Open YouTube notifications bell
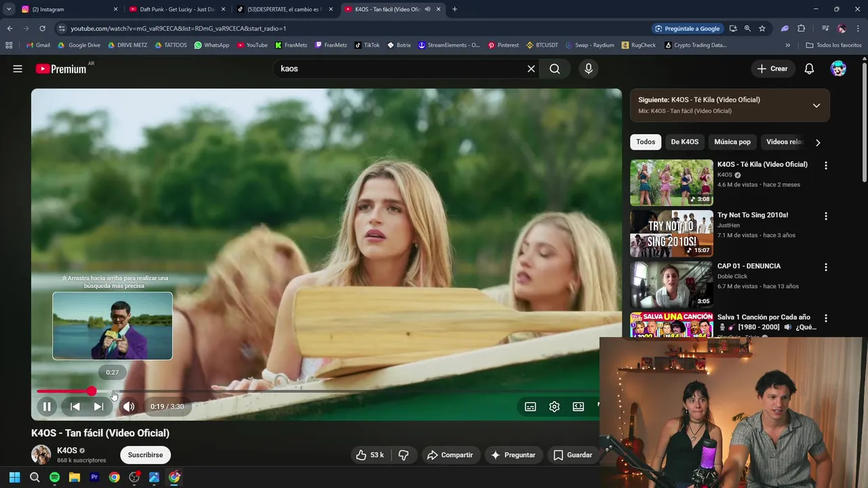 [x=809, y=68]
